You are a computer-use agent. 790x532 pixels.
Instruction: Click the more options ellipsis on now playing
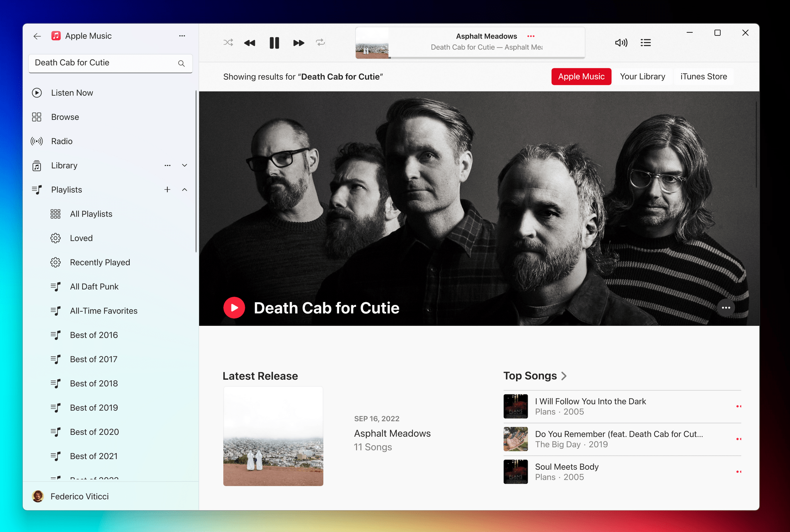point(528,35)
